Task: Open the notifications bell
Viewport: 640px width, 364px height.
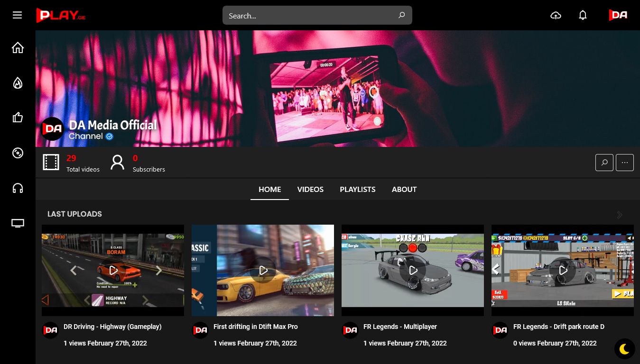Action: point(583,15)
